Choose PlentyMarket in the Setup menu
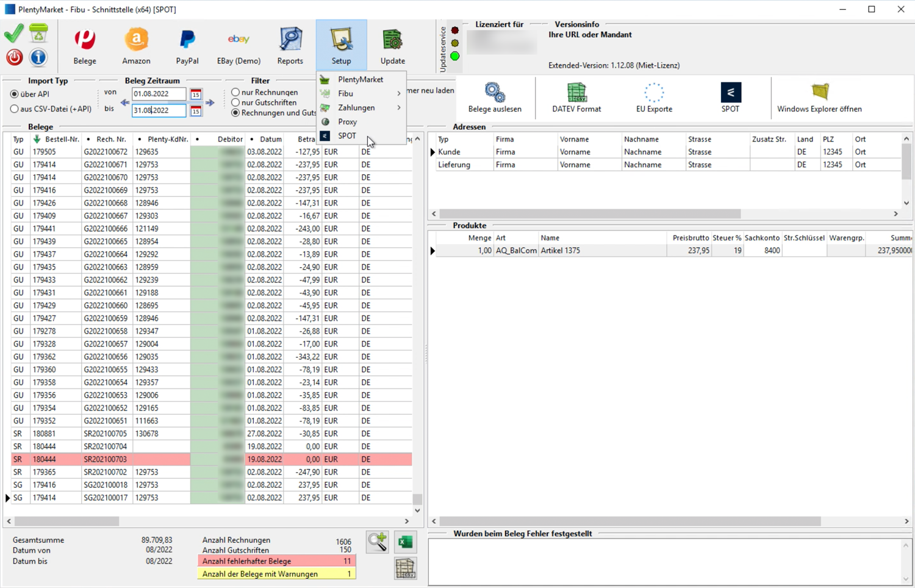 click(x=361, y=80)
